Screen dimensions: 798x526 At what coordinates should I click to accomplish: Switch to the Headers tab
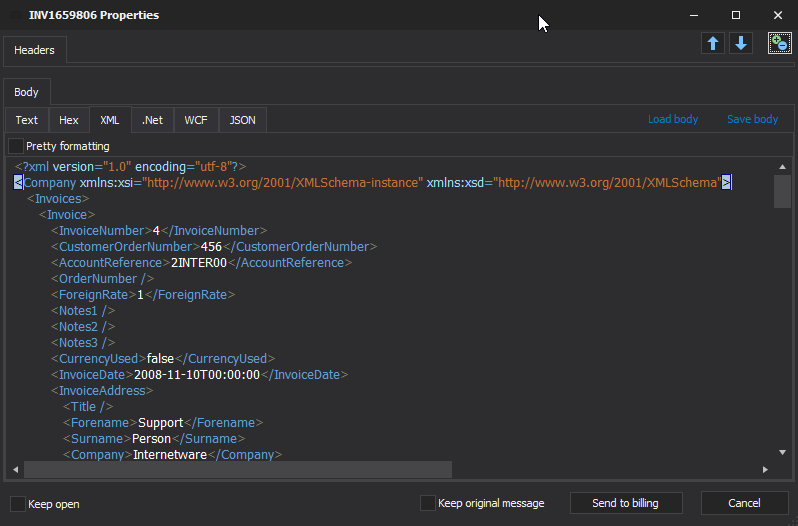35,50
